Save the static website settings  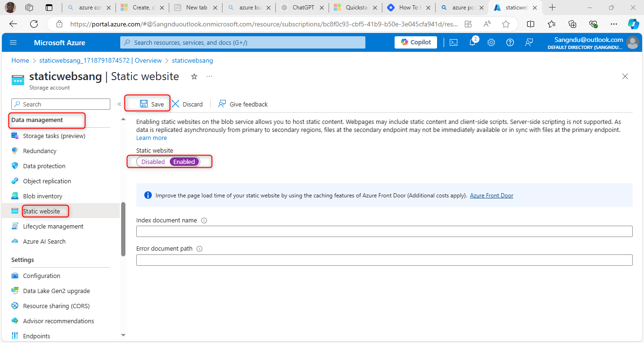(152, 104)
